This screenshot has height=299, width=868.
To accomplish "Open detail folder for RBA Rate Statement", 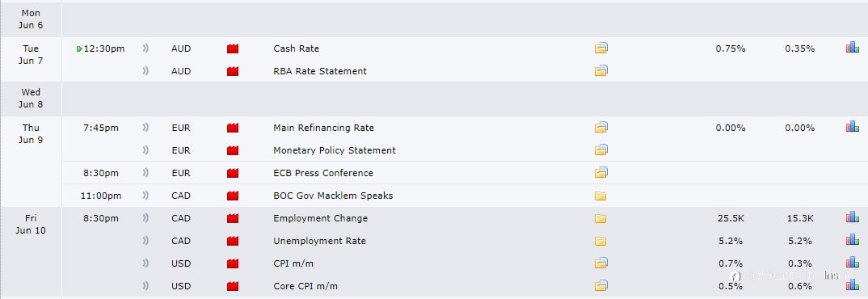I will (601, 71).
